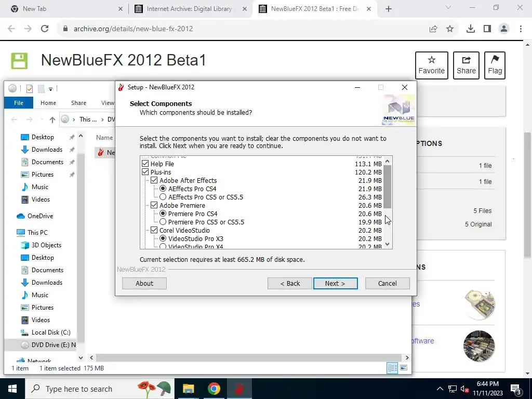The height and width of the screenshot is (399, 532).
Task: Open Chrome downloads icon
Action: tap(471, 29)
